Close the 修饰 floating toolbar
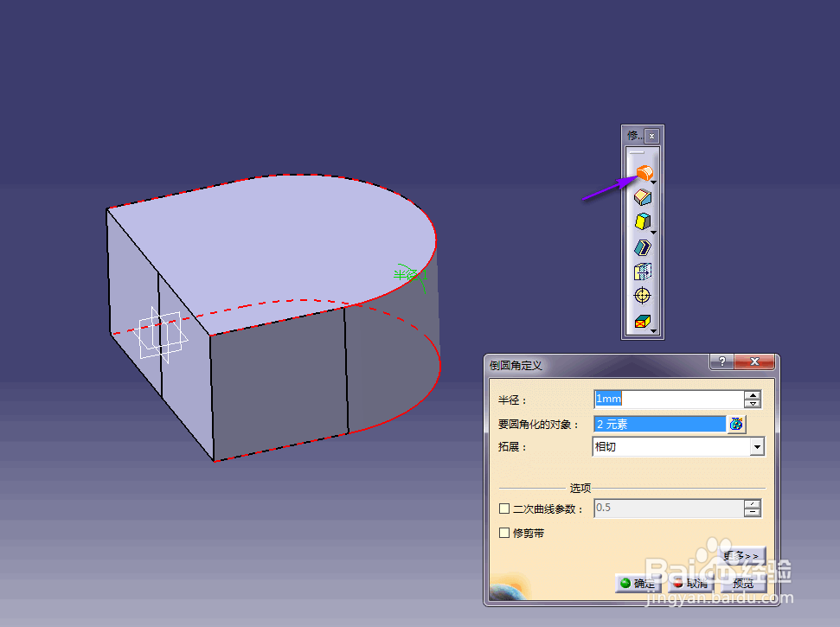Screen dimensions: 840x627 click(651, 136)
